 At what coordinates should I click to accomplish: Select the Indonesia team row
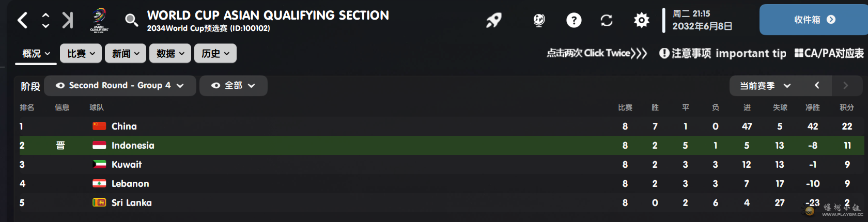pyautogui.click(x=133, y=146)
